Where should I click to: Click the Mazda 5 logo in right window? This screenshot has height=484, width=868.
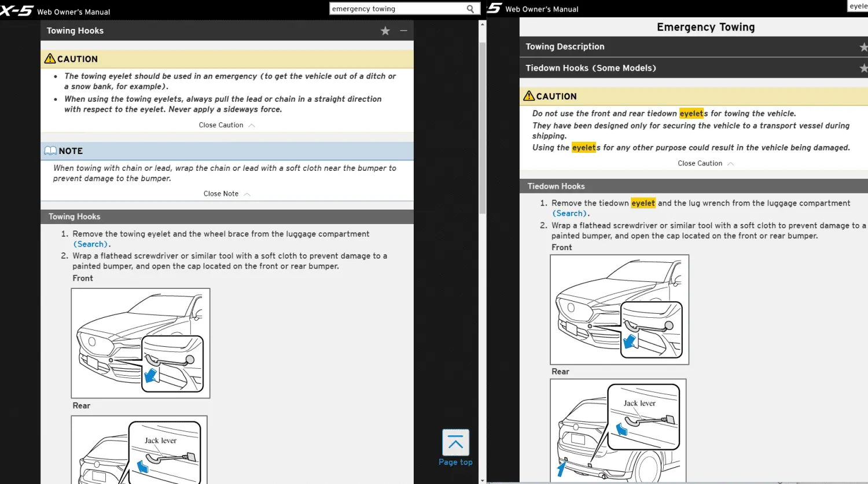click(x=494, y=8)
